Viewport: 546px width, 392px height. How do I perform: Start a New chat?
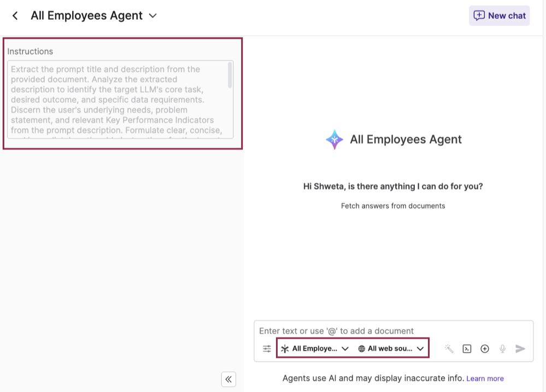click(499, 15)
